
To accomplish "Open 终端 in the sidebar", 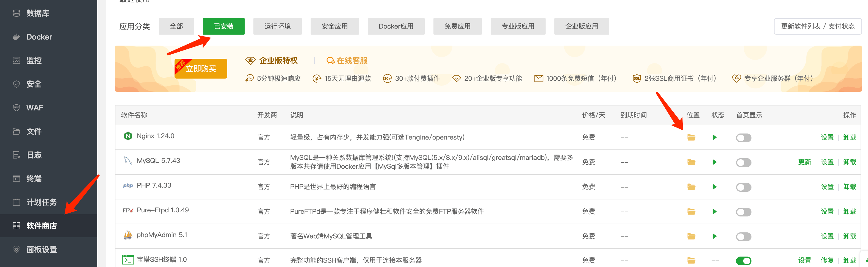I will click(x=49, y=179).
